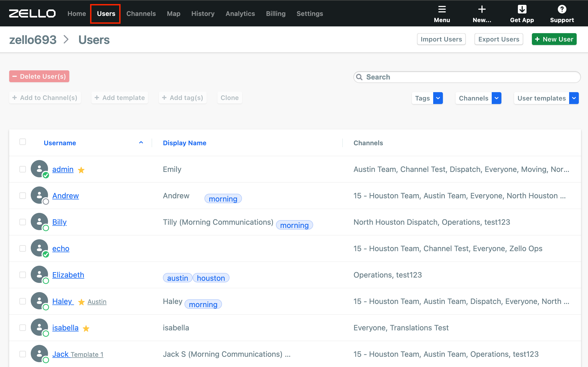Click the New... plus icon

point(482,9)
